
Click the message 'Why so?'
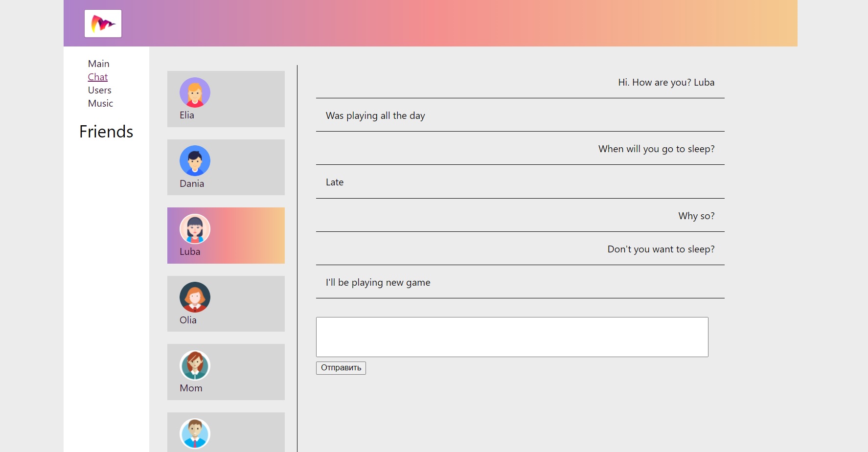click(697, 216)
